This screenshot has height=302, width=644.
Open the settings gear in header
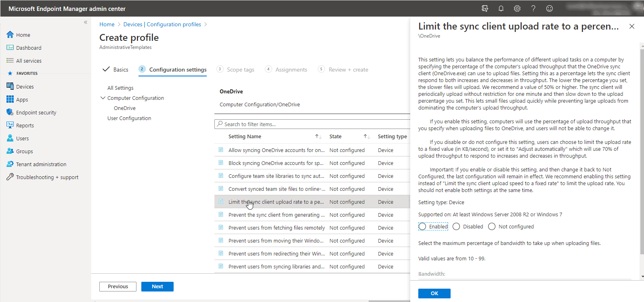[517, 8]
